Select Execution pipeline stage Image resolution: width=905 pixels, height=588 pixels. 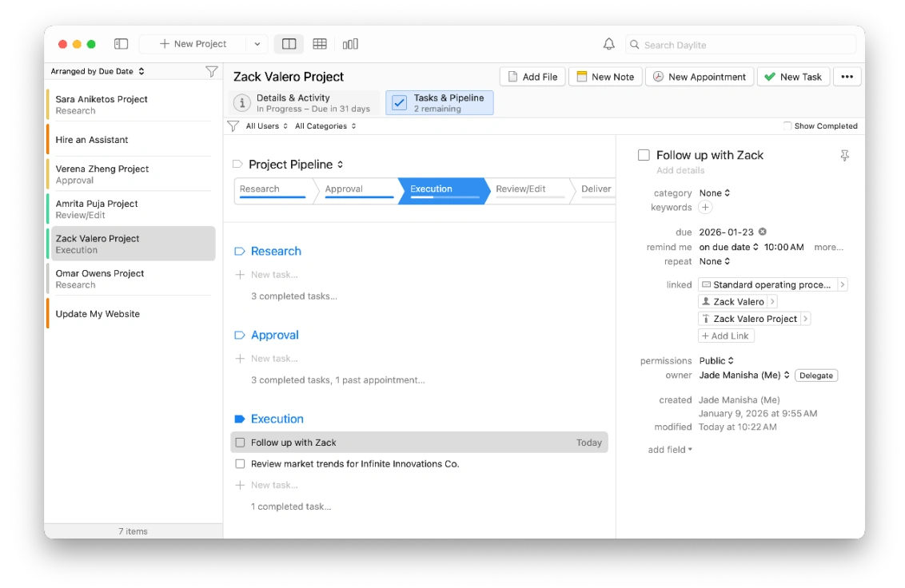[443, 191]
